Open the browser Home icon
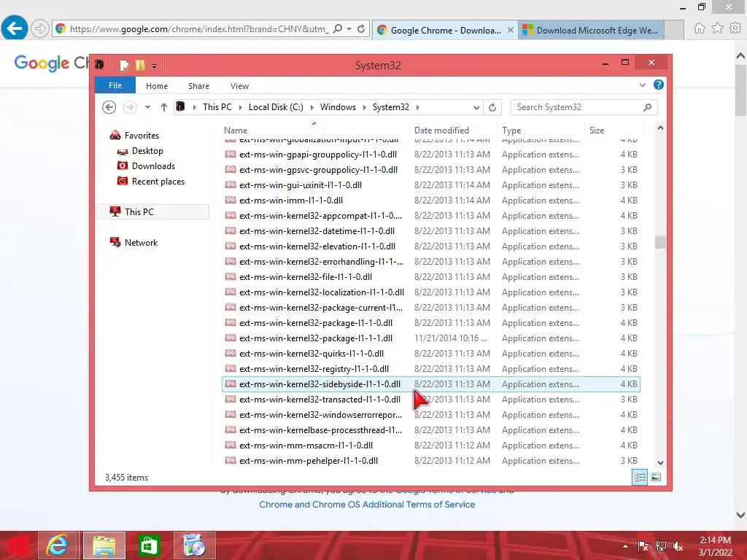 tap(699, 28)
